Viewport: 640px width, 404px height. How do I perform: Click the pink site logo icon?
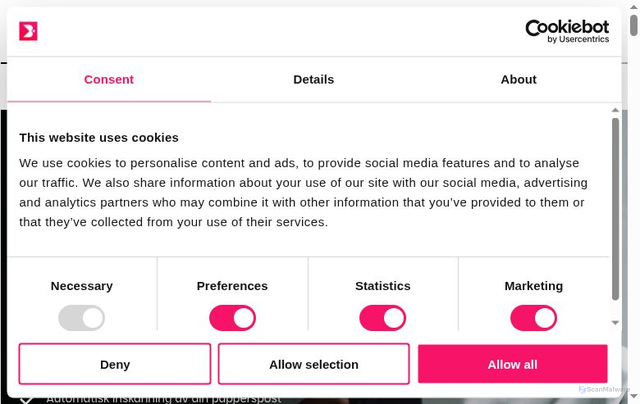[x=28, y=31]
